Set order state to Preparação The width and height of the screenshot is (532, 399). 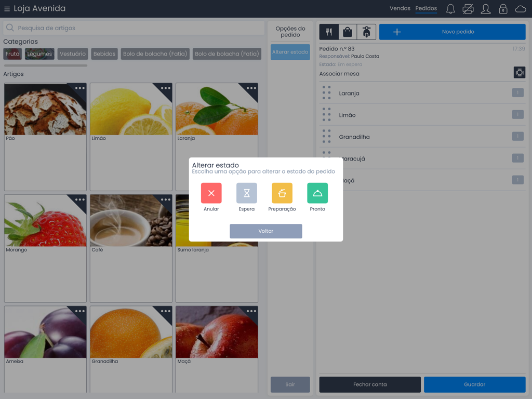tap(282, 193)
